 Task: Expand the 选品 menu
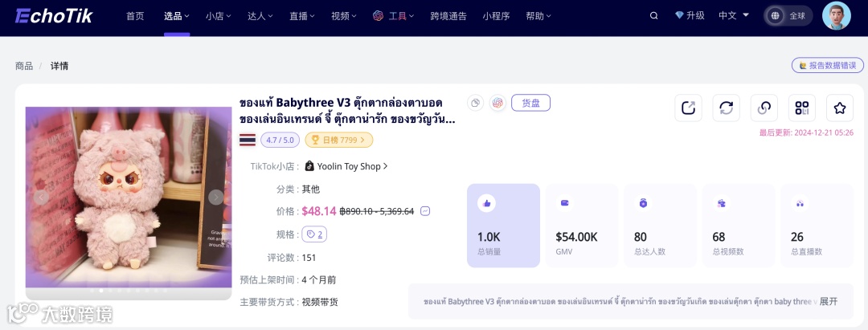tap(177, 17)
